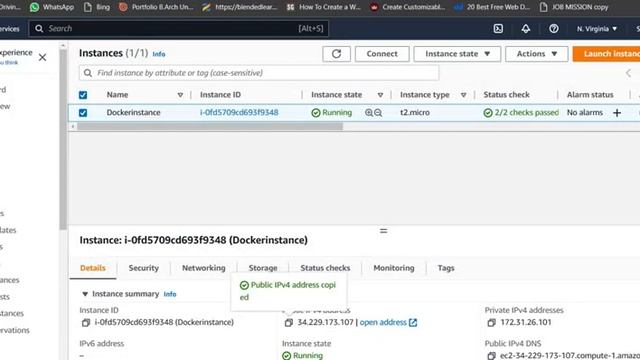Screen dimensions: 640x360
Task: Open the N. Virginia region selector
Action: pyautogui.click(x=596, y=29)
